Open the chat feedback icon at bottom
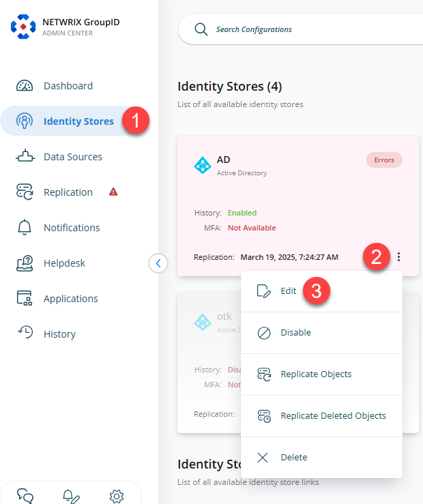This screenshot has height=504, width=423. pyautogui.click(x=25, y=496)
